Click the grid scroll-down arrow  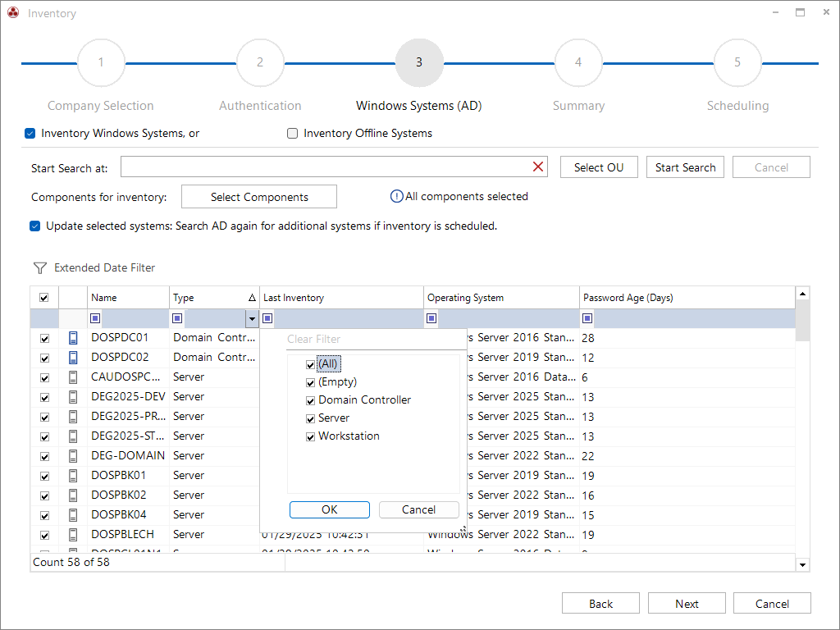802,564
